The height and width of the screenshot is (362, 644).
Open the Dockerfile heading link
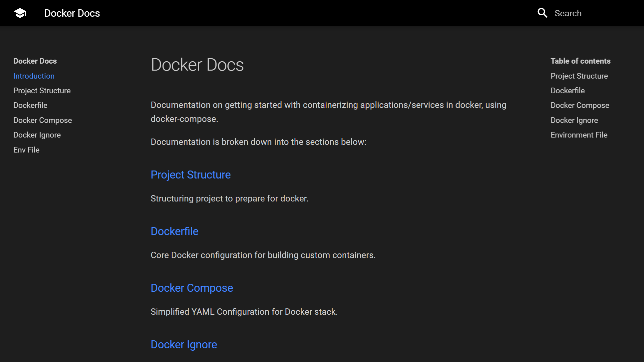coord(174,231)
